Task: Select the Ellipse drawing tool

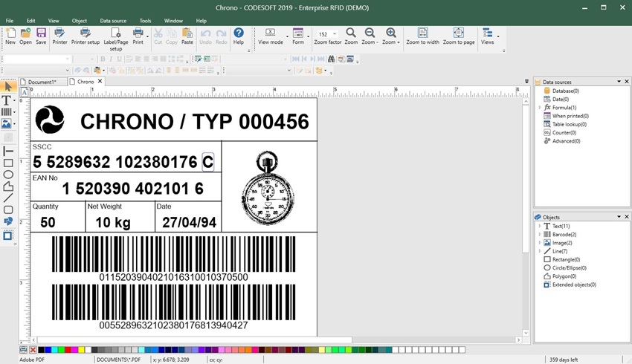Action: coord(8,175)
